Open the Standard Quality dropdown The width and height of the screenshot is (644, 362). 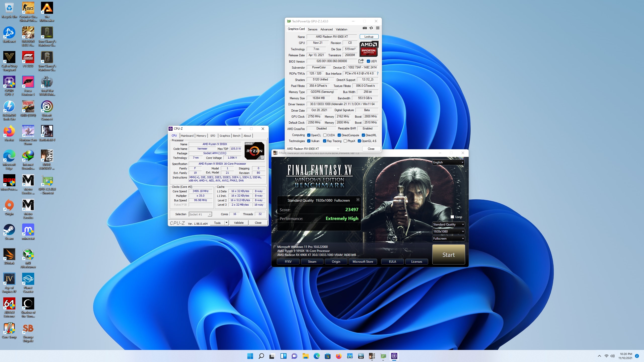pos(448,224)
